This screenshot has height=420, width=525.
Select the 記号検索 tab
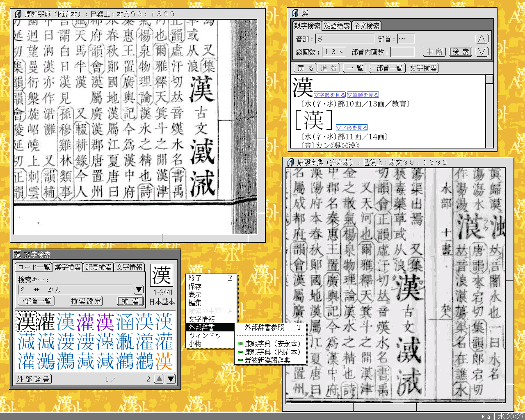coord(98,267)
